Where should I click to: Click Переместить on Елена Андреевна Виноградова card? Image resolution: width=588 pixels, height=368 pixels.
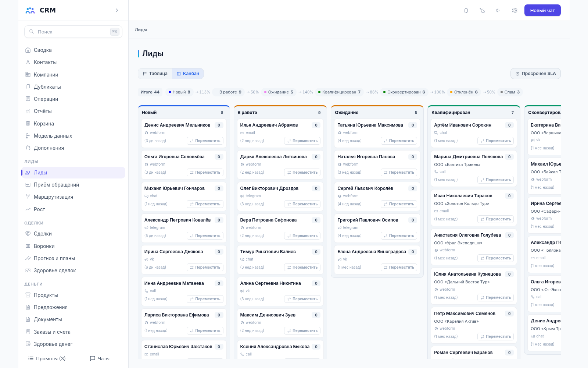click(399, 267)
